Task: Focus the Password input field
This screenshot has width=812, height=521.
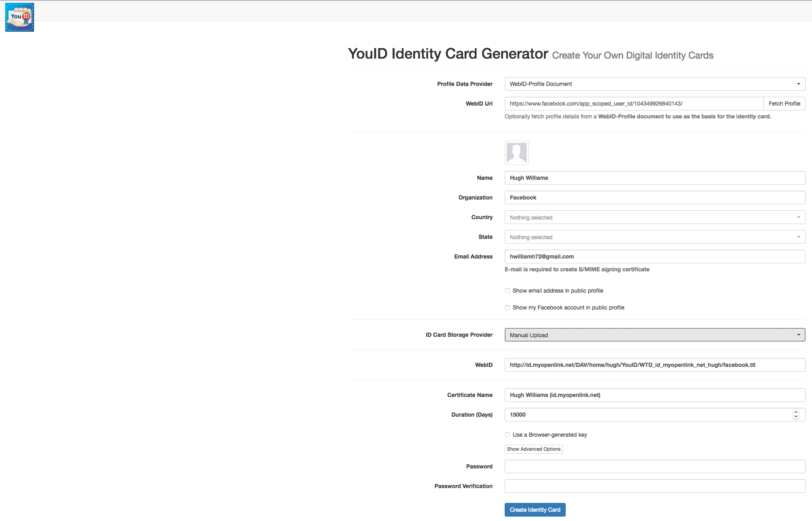Action: coord(654,466)
